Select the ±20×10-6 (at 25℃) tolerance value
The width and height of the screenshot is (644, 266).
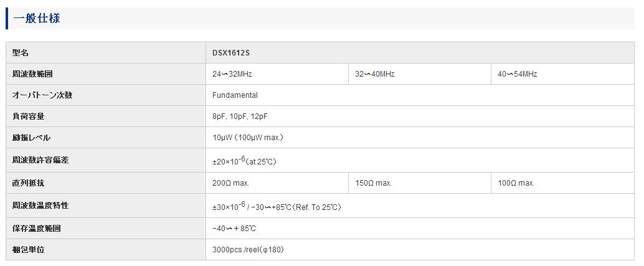click(244, 161)
